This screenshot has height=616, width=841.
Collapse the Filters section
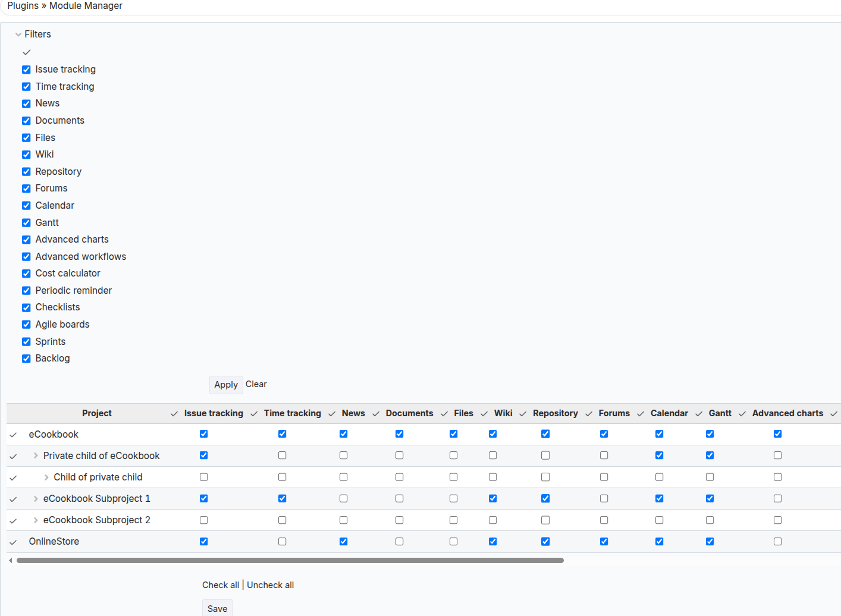click(x=18, y=34)
